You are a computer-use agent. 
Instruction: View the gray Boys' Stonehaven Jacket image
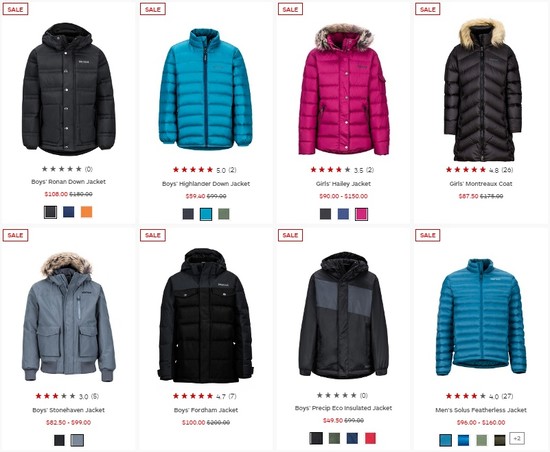[x=69, y=317]
